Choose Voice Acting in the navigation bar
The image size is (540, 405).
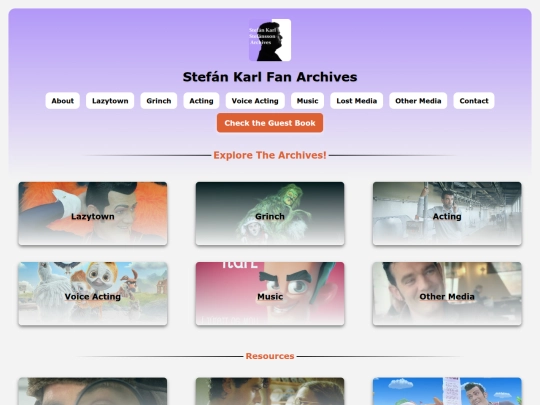(255, 101)
